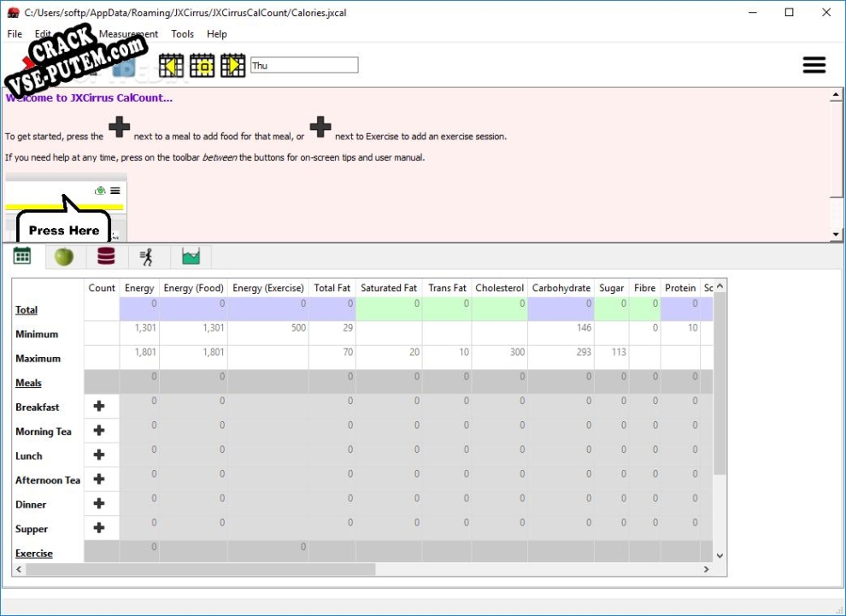846x616 pixels.
Task: Select the Energy column header
Action: click(x=139, y=288)
